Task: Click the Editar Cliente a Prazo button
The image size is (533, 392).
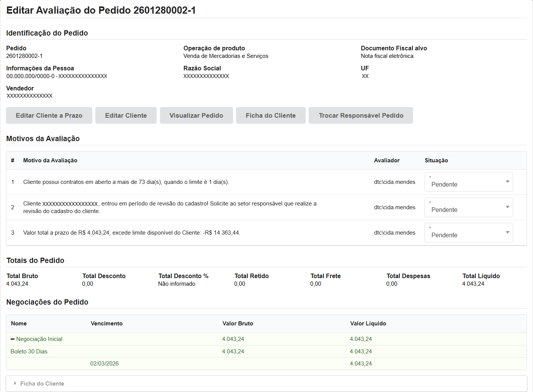Action: (49, 115)
